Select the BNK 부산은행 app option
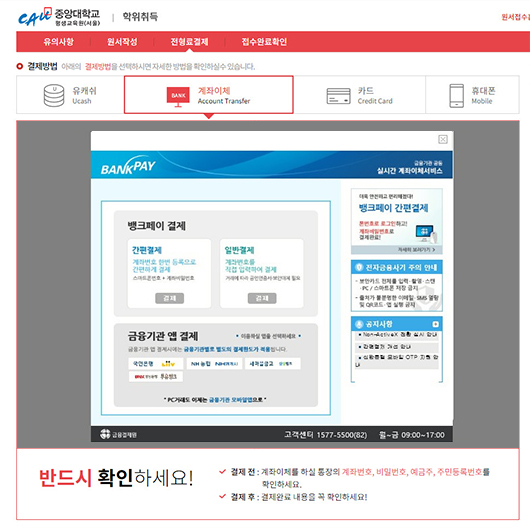The height and width of the screenshot is (530, 530). click(156, 376)
